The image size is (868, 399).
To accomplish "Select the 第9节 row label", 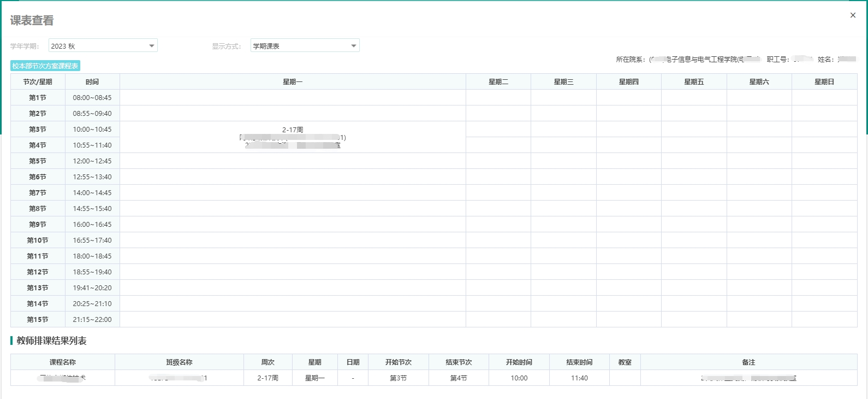I will click(38, 224).
